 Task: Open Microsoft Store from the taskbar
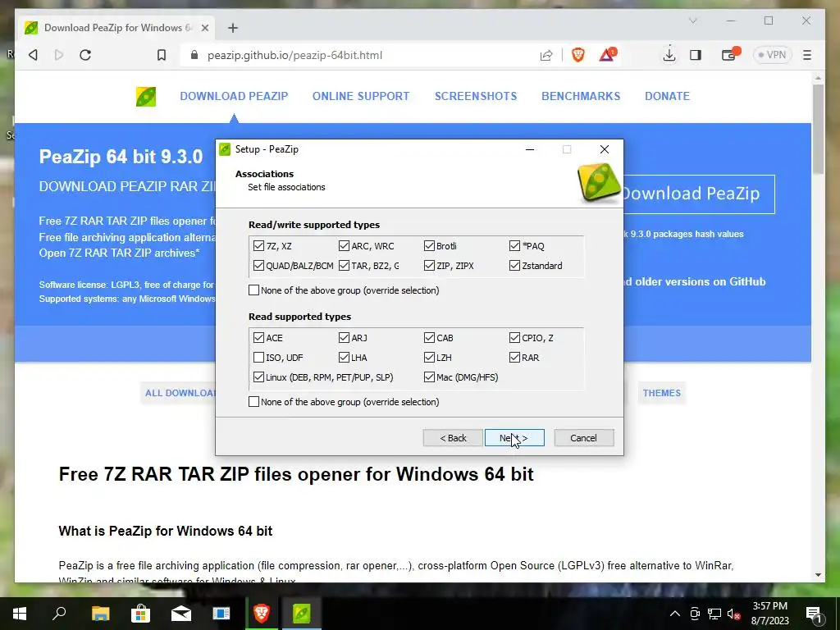[140, 614]
